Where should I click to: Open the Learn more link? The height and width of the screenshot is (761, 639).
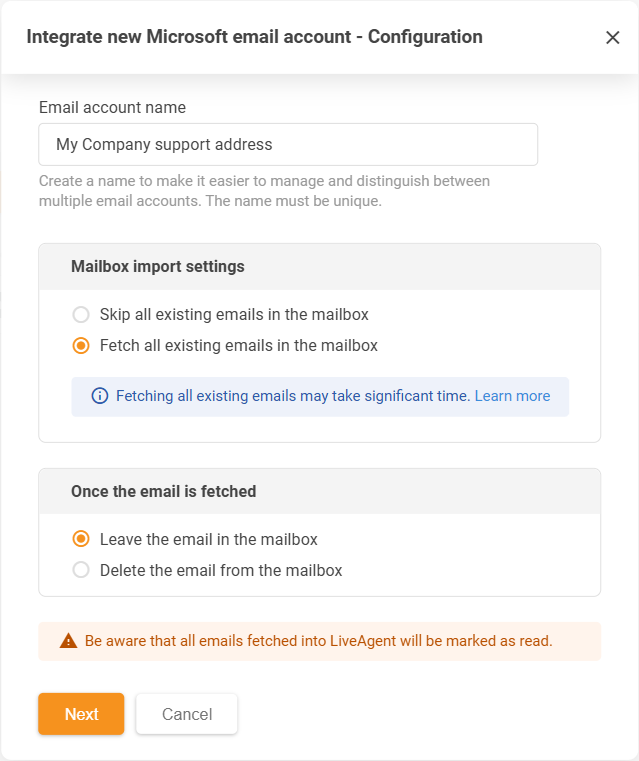point(512,396)
